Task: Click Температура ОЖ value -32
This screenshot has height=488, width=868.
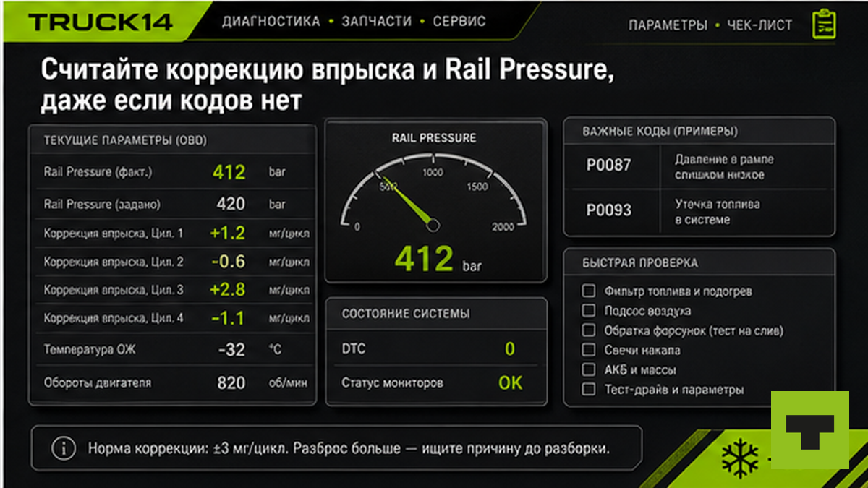Action: coord(231,350)
